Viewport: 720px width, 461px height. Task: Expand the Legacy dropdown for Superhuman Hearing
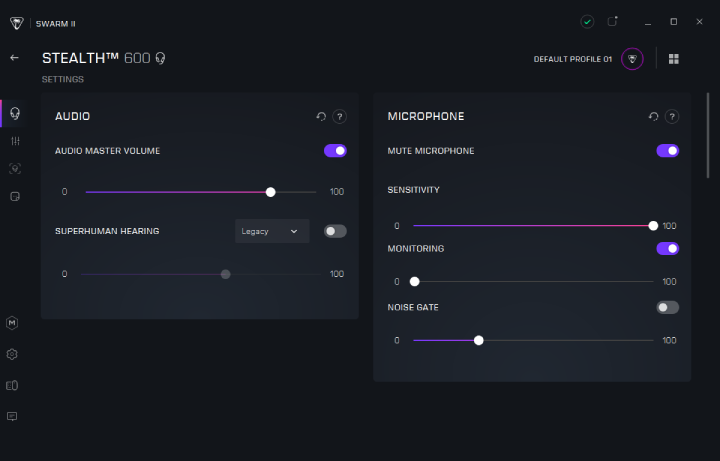[x=272, y=231]
